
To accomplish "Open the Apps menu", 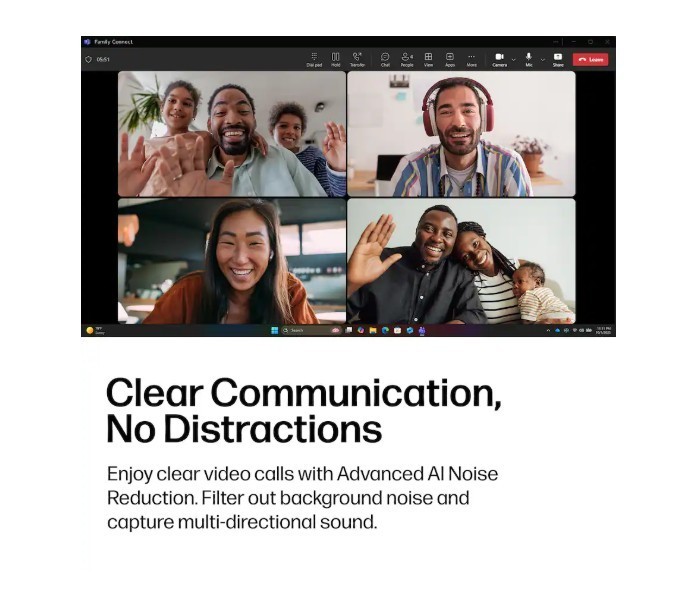I will (x=450, y=59).
